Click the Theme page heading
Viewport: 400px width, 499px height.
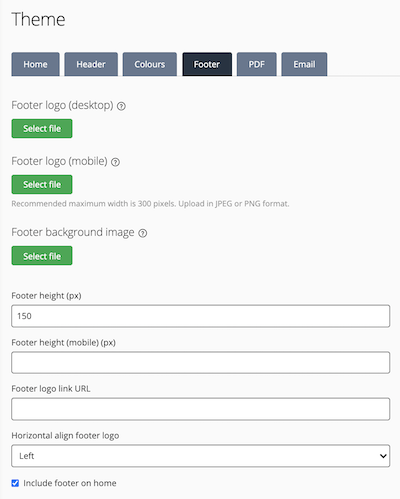tap(38, 19)
